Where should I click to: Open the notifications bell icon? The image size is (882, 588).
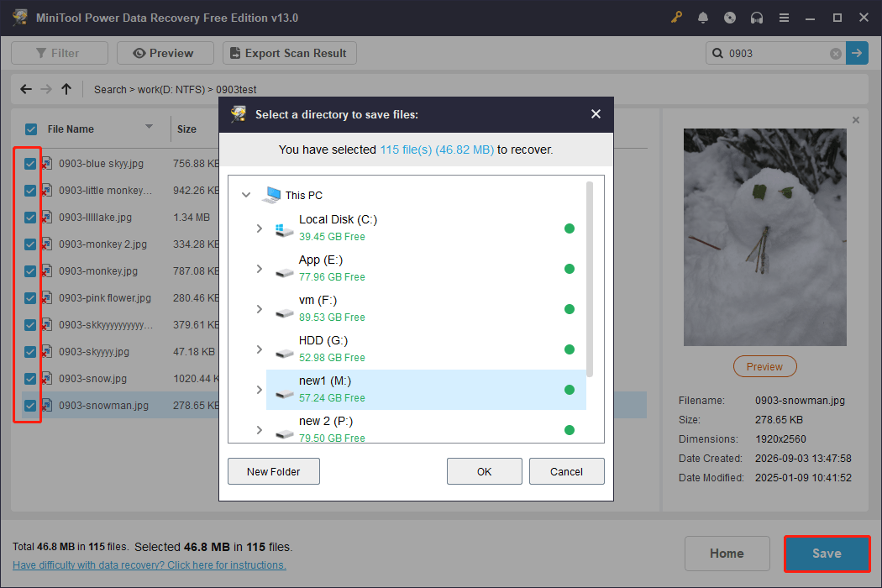(x=703, y=18)
